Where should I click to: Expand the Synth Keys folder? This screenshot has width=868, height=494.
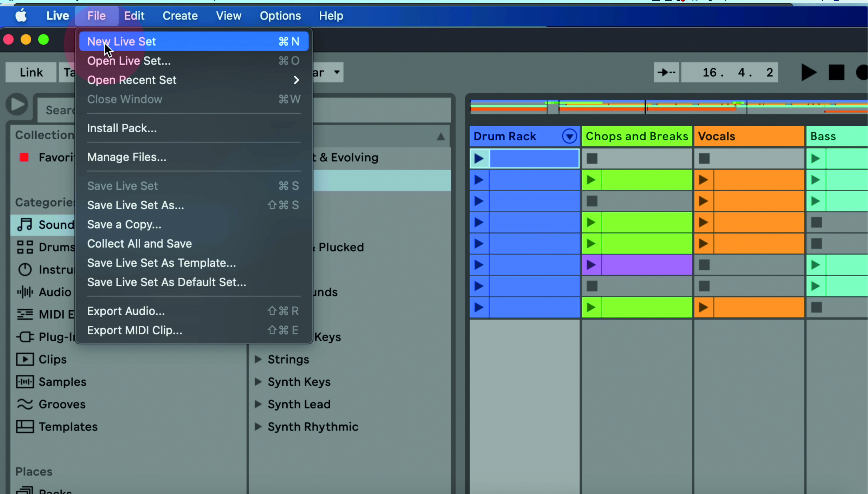pyautogui.click(x=258, y=382)
